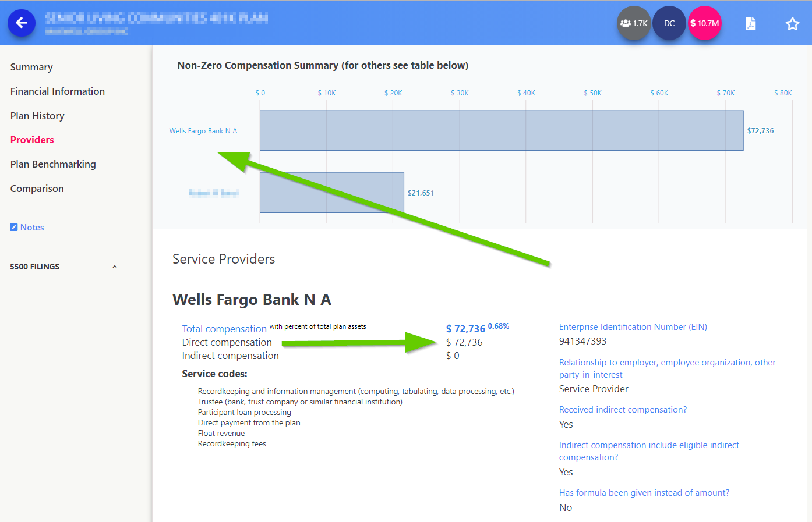Click the $72,736 bar value label
812x522 pixels.
[761, 131]
